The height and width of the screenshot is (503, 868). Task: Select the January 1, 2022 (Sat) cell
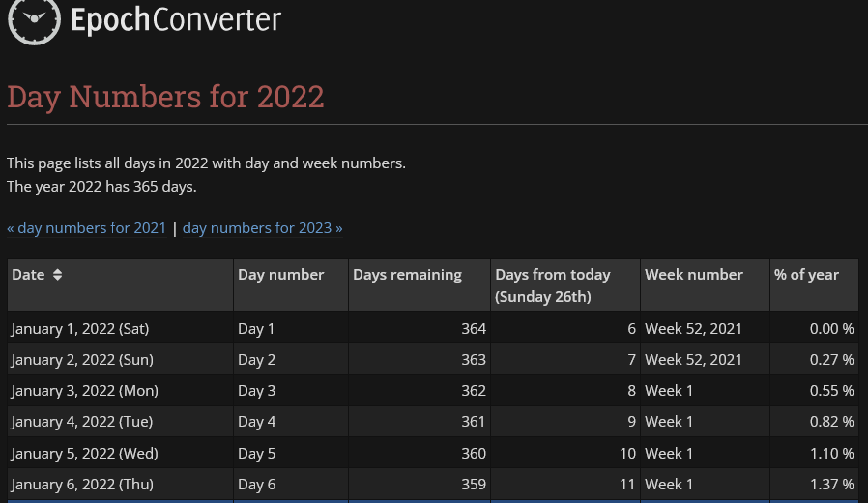coord(120,329)
